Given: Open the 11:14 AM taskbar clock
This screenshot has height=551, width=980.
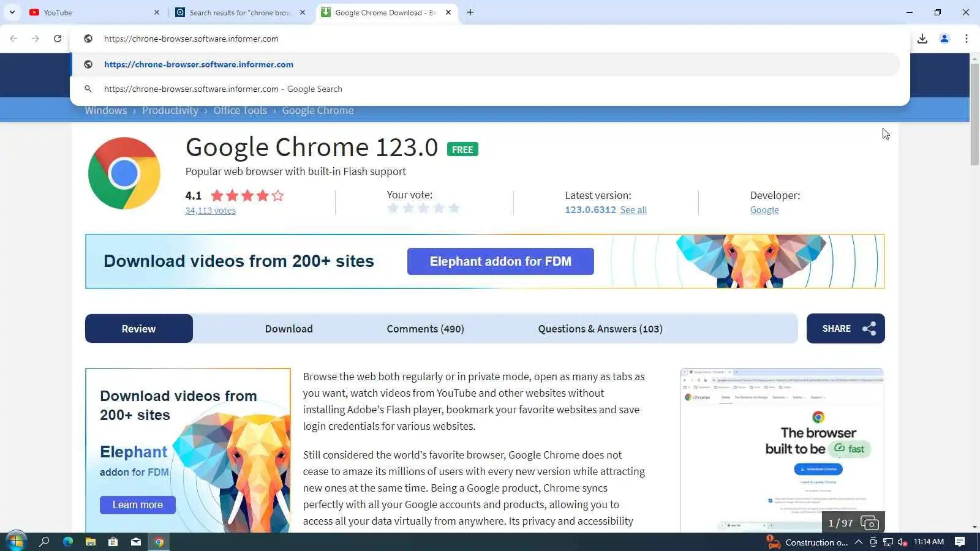Looking at the screenshot, I should (929, 542).
